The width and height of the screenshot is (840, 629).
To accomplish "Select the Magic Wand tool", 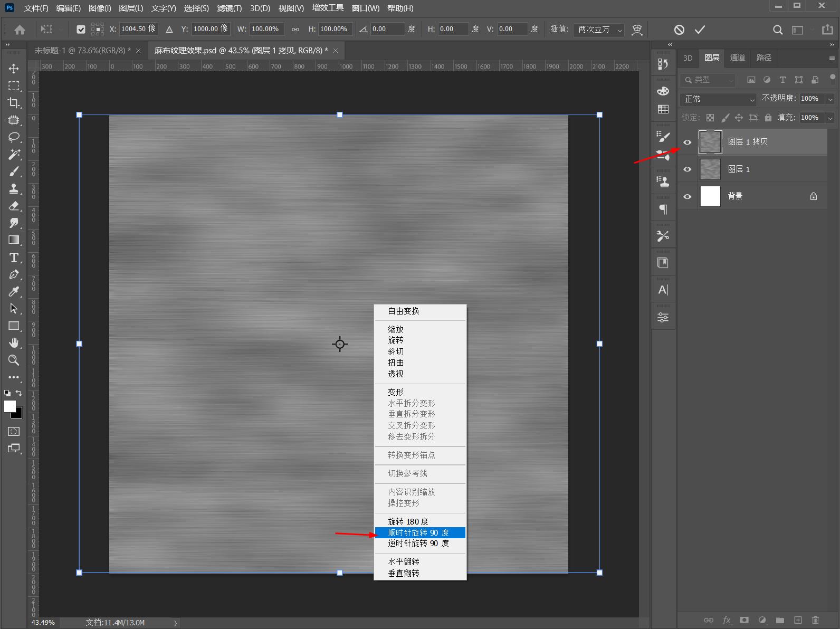I will pyautogui.click(x=14, y=155).
